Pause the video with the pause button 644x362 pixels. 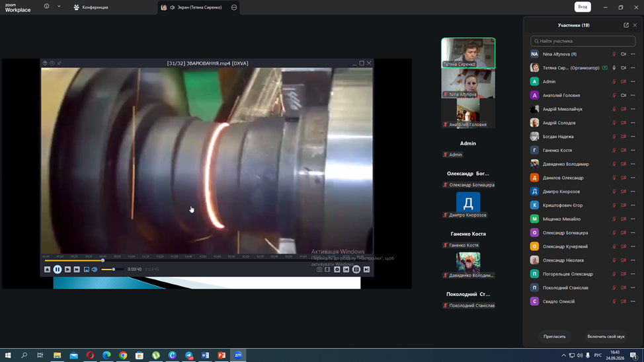click(x=58, y=270)
